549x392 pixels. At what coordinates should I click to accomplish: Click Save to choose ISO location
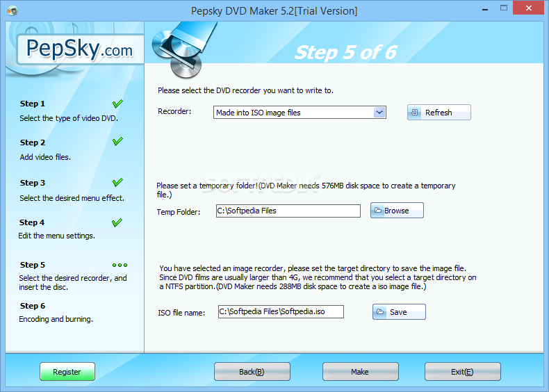(x=399, y=312)
